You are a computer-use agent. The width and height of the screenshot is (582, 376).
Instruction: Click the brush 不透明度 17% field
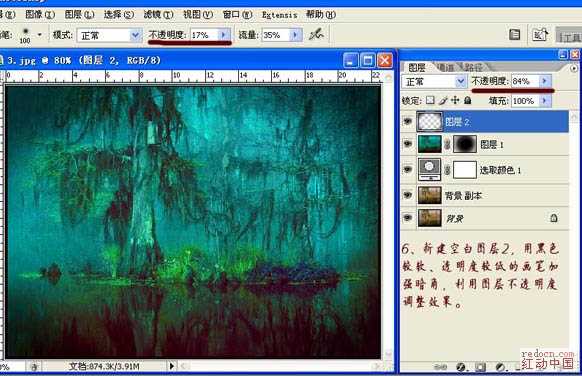click(204, 35)
